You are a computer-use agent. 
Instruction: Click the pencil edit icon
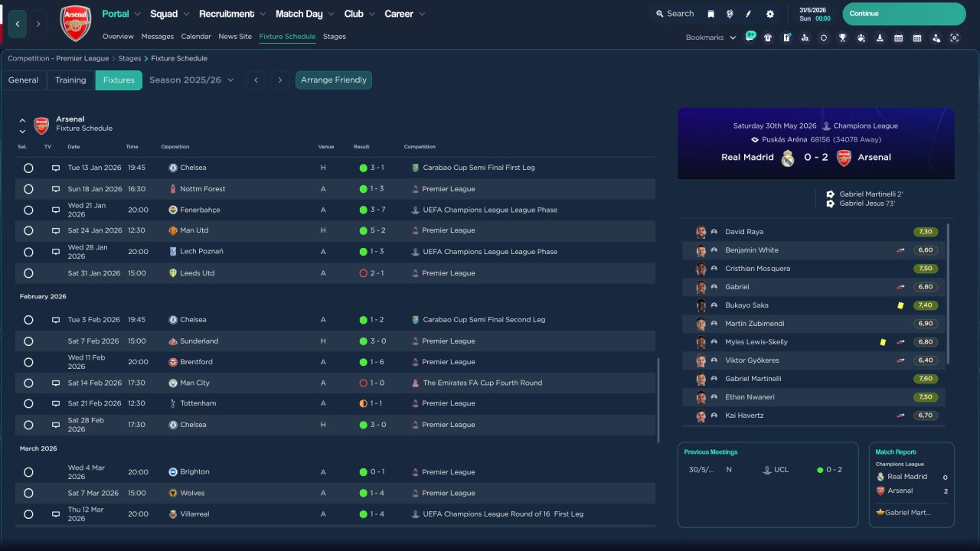[749, 14]
